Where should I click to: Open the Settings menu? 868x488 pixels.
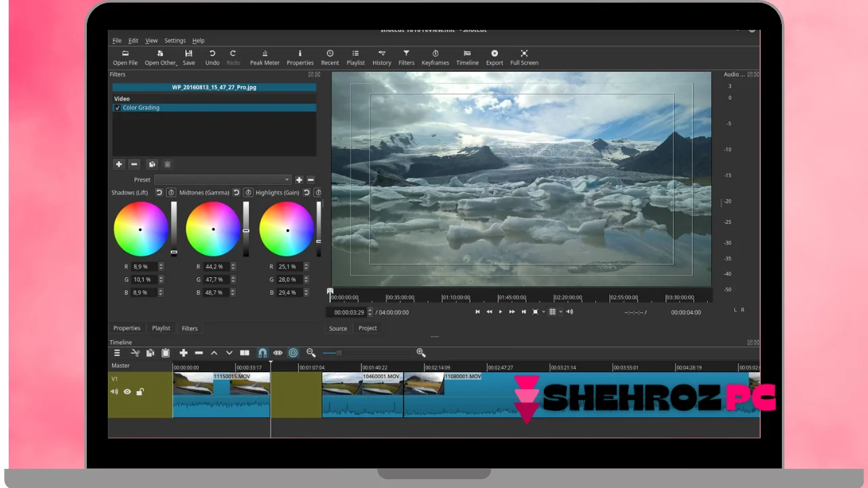tap(175, 41)
